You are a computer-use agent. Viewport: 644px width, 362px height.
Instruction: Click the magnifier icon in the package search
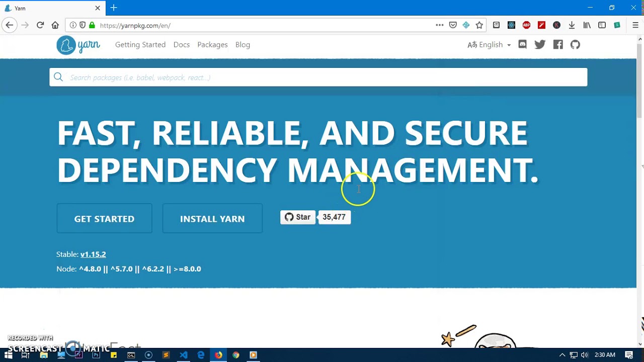click(x=58, y=77)
